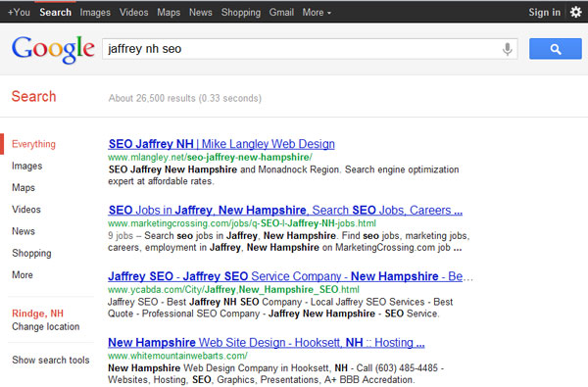
Task: Click snippet with Call (603) 485-4485
Action: pyautogui.click(x=275, y=374)
